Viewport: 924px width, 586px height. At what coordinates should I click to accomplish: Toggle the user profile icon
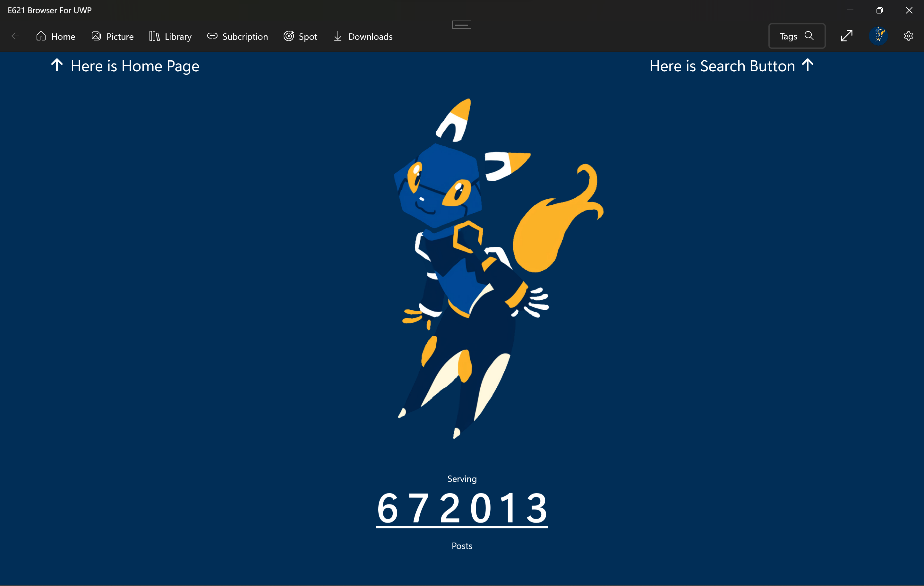[878, 36]
